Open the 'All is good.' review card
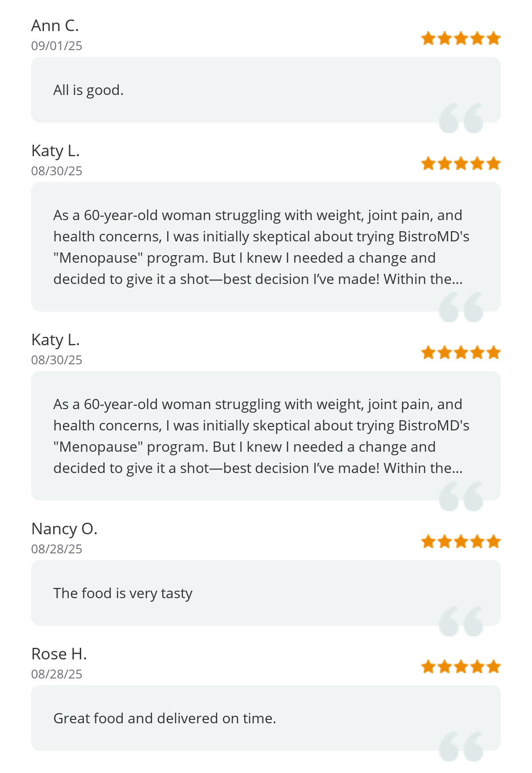This screenshot has height=773, width=532. (266, 90)
